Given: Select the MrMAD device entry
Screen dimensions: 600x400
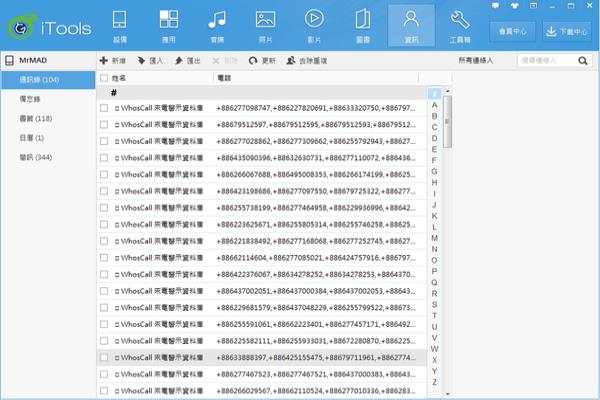Looking at the screenshot, I should pos(48,60).
